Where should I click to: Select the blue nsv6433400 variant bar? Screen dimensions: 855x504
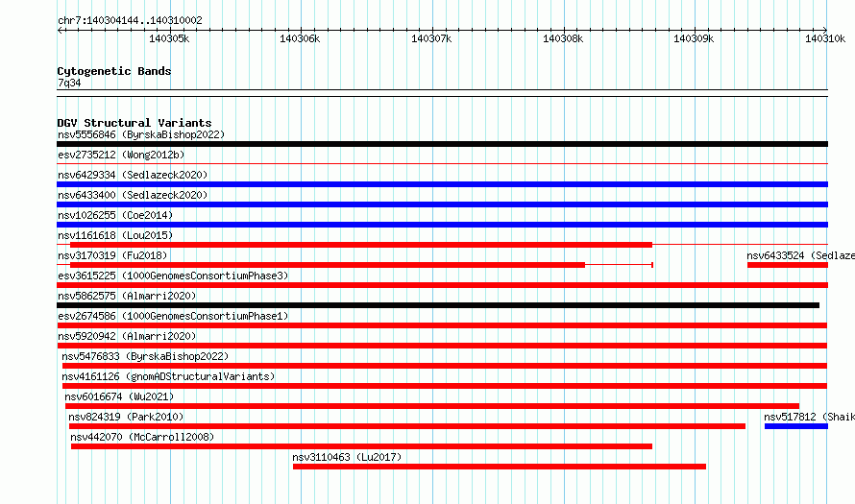(442, 204)
